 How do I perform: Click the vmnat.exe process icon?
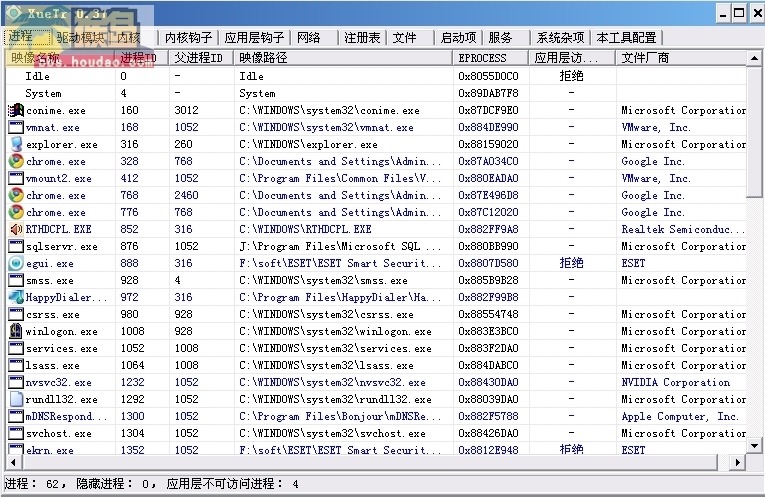tap(16, 127)
